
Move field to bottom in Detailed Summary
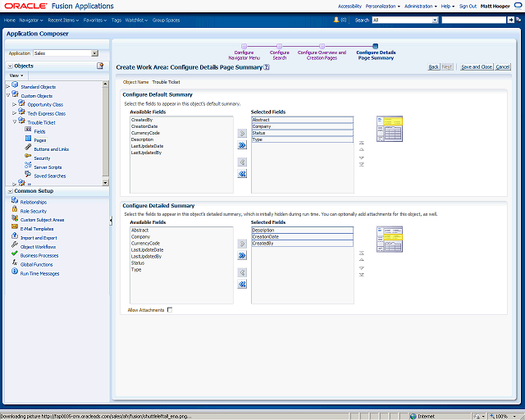click(362, 275)
